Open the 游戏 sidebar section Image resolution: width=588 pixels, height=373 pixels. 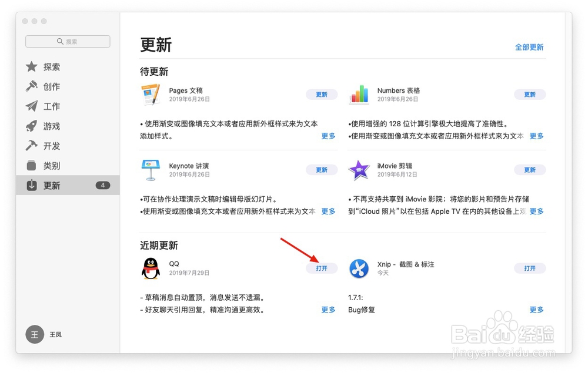point(68,126)
